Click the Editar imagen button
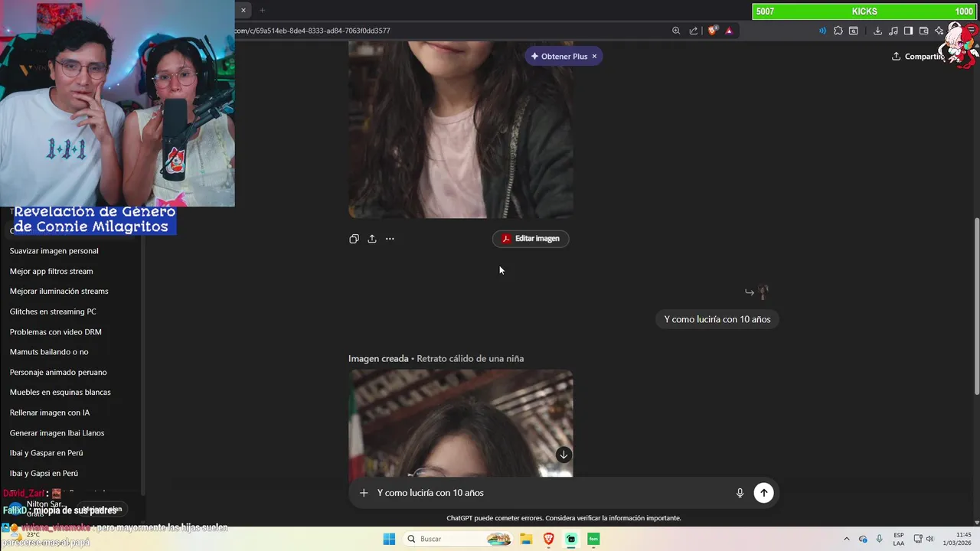The height and width of the screenshot is (551, 980). click(531, 239)
